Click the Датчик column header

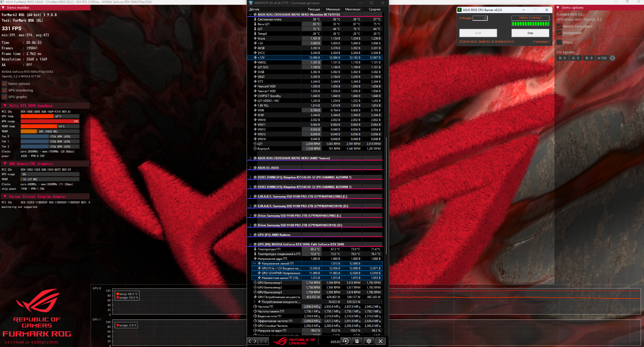coord(254,9)
